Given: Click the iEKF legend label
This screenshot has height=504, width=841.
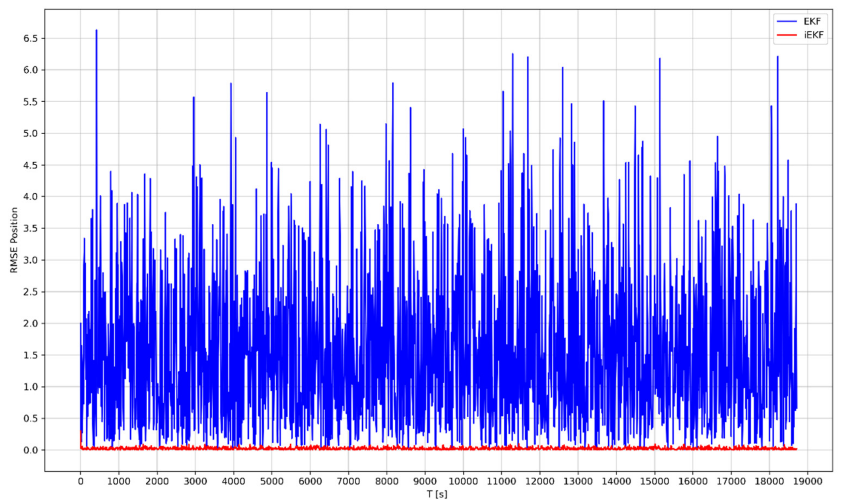Looking at the screenshot, I should 813,35.
